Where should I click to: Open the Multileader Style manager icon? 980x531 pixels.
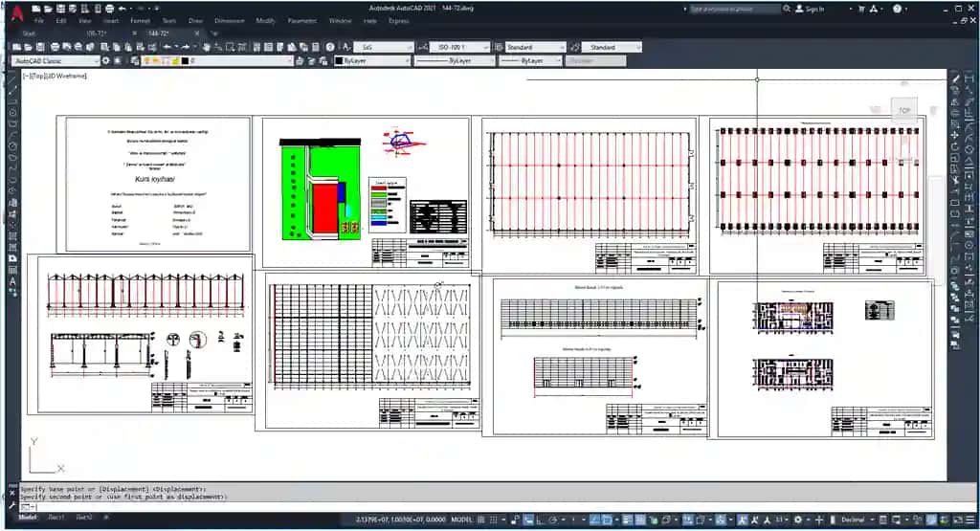point(575,47)
